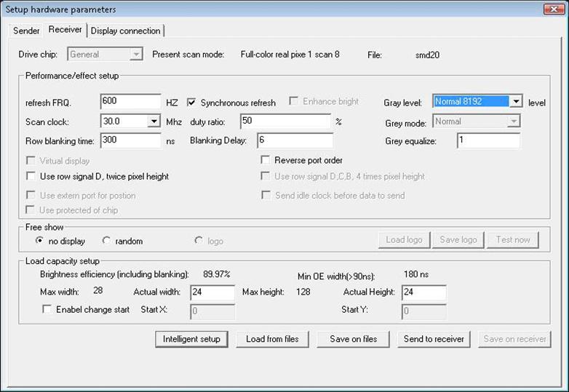Select the Receiver tab
Image resolution: width=569 pixels, height=392 pixels.
click(65, 29)
